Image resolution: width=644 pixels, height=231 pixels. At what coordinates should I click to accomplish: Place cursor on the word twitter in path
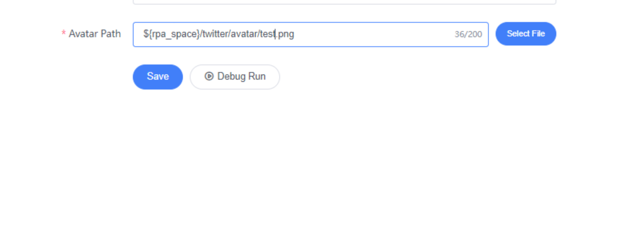pyautogui.click(x=215, y=34)
